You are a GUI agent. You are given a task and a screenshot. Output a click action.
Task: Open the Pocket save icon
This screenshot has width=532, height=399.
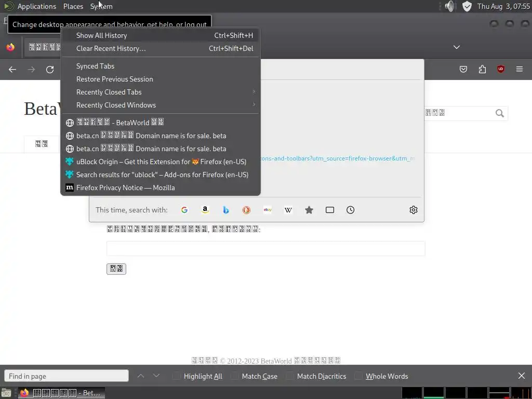tap(463, 69)
